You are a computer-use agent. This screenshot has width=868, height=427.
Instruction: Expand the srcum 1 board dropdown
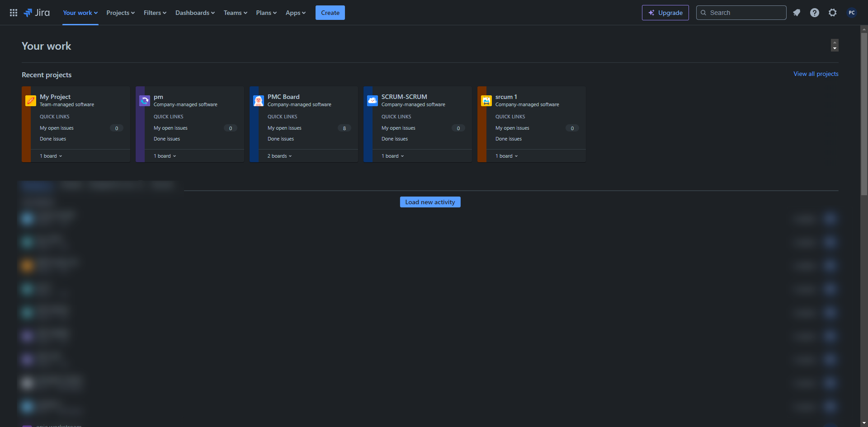coord(507,156)
